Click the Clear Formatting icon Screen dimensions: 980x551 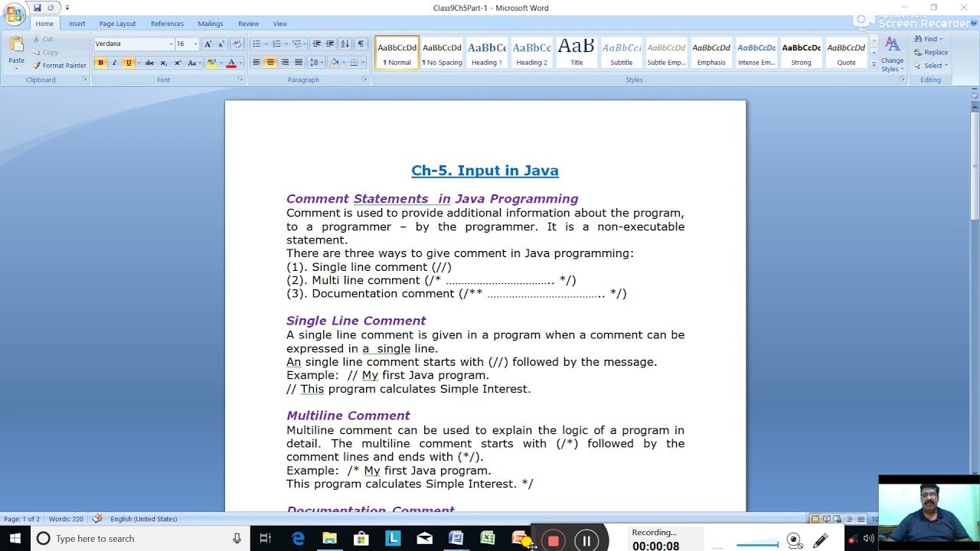click(x=237, y=44)
